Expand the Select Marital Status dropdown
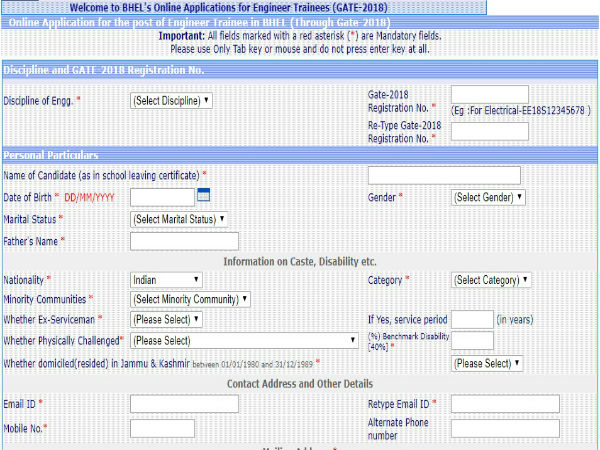Screen dimensions: 600x450 click(x=179, y=219)
